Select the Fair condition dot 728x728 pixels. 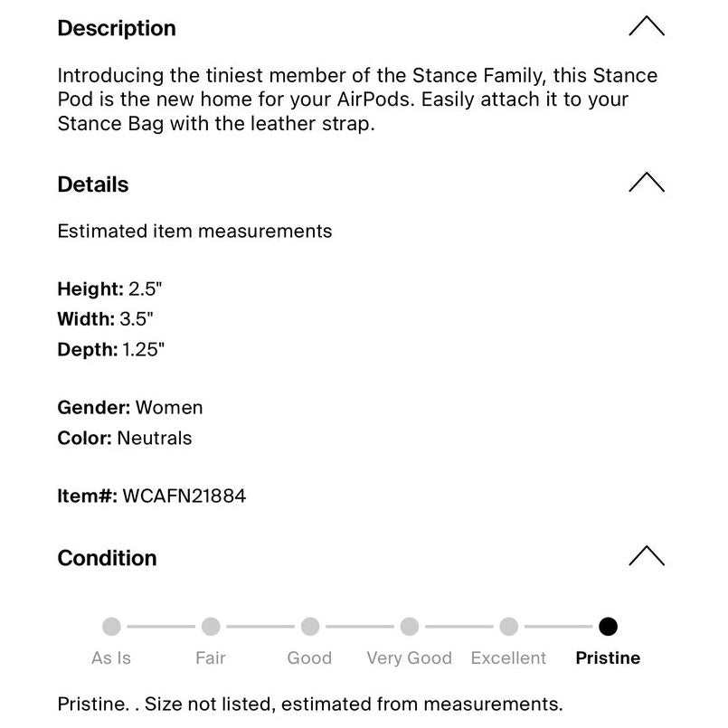pos(211,627)
